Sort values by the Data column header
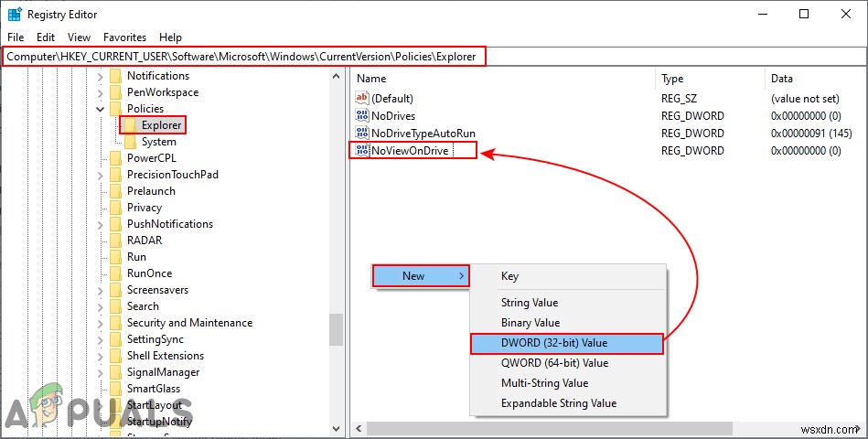Screen dimensions: 868x439 click(816, 79)
